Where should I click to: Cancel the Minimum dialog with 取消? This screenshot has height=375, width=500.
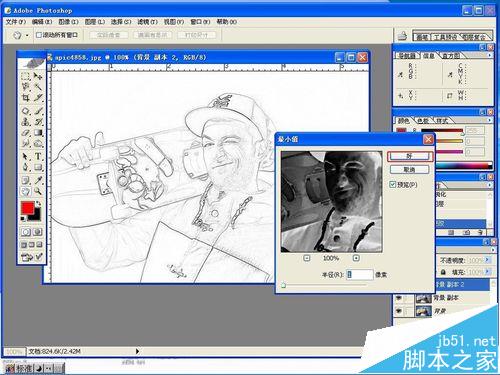[410, 170]
